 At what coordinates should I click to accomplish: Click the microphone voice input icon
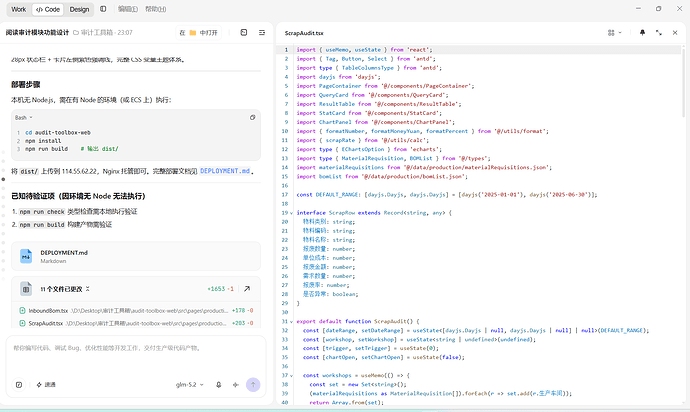tap(219, 385)
